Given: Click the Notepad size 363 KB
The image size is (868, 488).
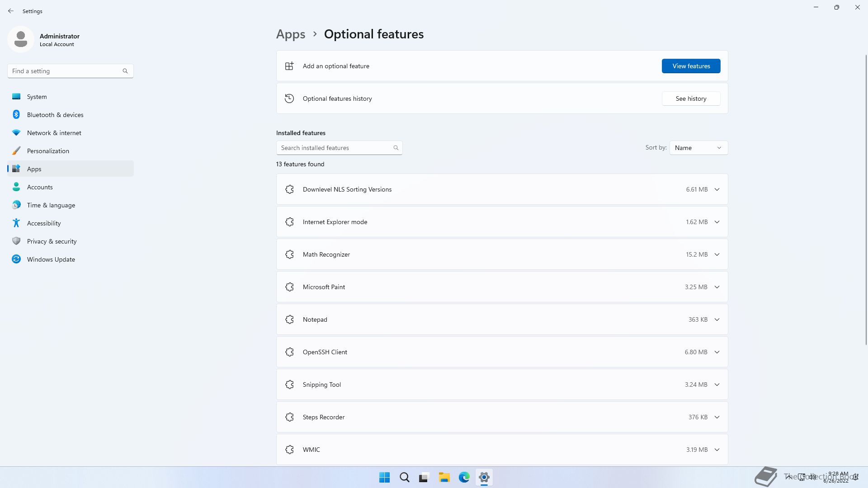Looking at the screenshot, I should point(698,319).
